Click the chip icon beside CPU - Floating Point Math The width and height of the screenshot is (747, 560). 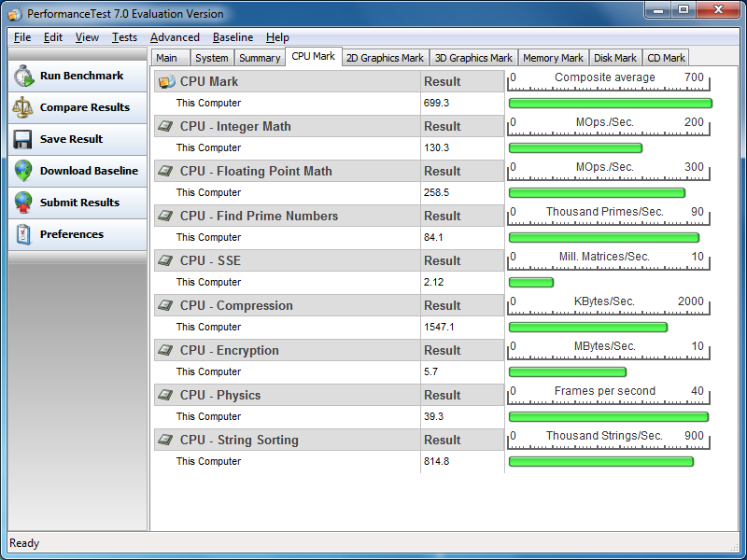165,171
